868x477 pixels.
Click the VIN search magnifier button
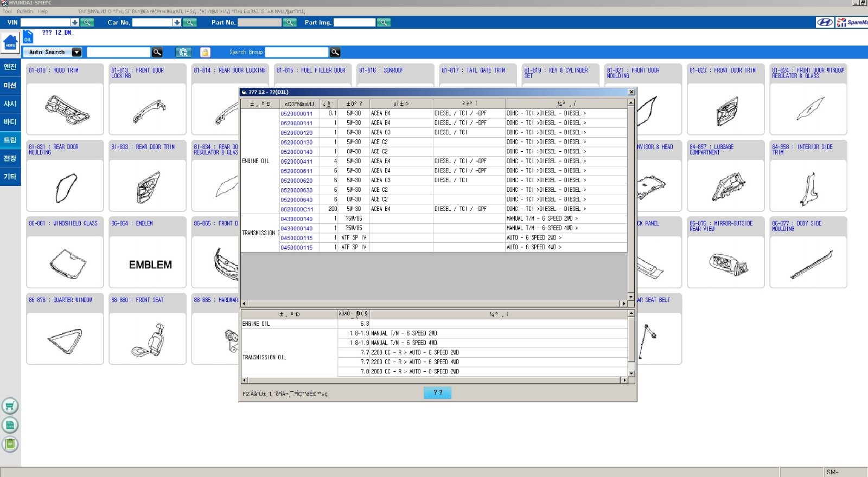[x=87, y=22]
